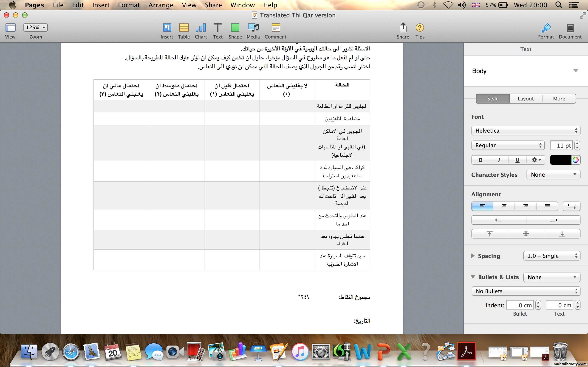Screen dimensions: 588x367
Task: Center align text button
Action: [504, 206]
